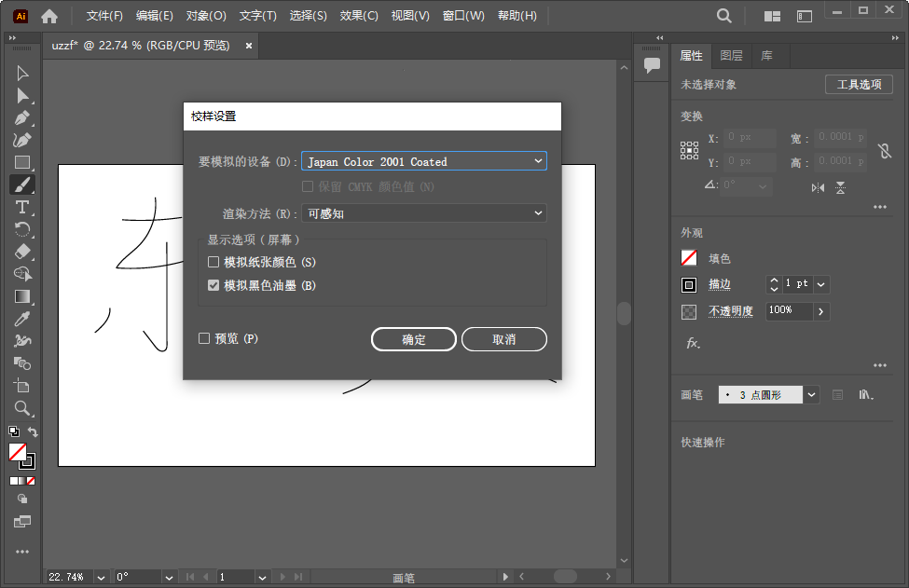Switch to the 图层 tab
The width and height of the screenshot is (909, 588).
[731, 56]
